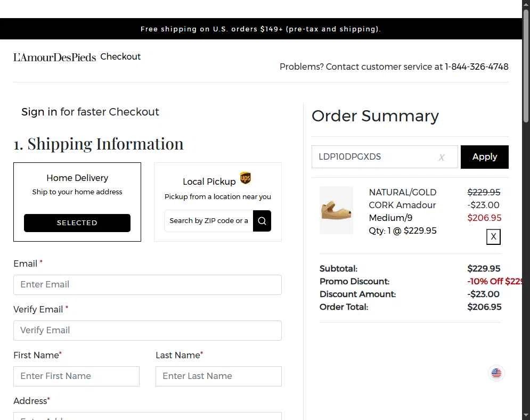530x420 pixels.
Task: Choose the Local Pickup option card
Action: pos(218,202)
